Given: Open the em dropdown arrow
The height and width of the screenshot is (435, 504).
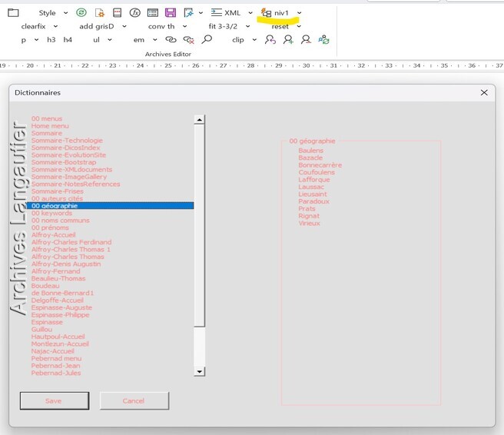Looking at the screenshot, I should pos(155,40).
